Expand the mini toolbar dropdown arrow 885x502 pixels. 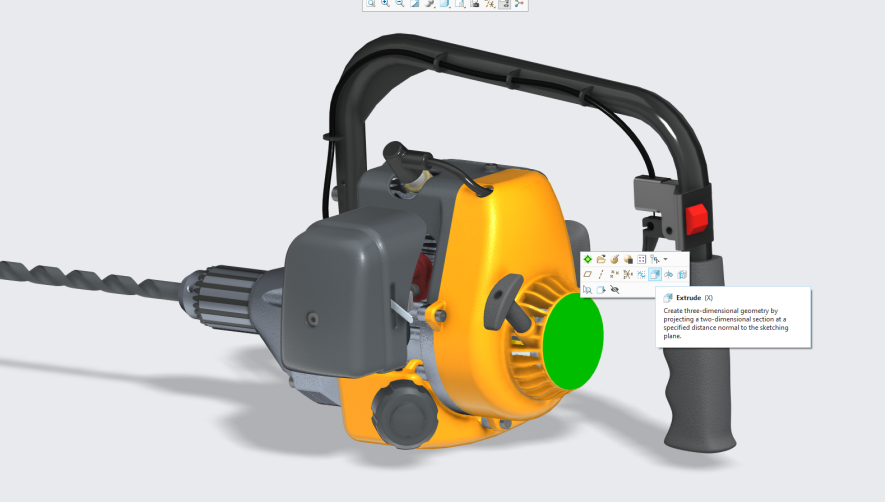pos(666,259)
